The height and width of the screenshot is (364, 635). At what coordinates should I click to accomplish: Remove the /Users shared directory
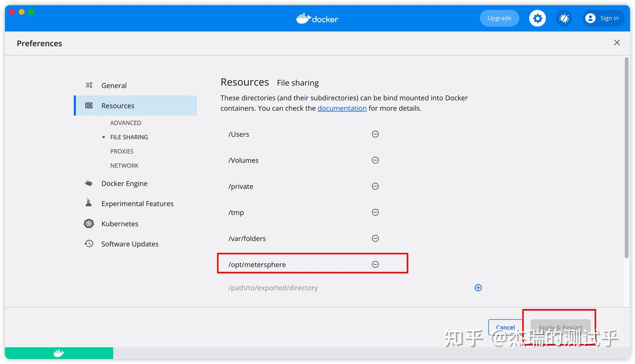click(375, 134)
